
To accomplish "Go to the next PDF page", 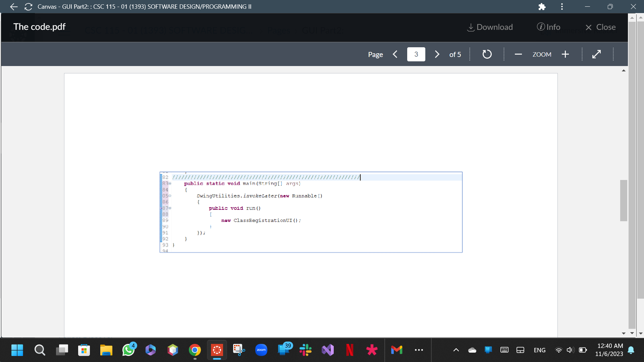I will pyautogui.click(x=437, y=54).
